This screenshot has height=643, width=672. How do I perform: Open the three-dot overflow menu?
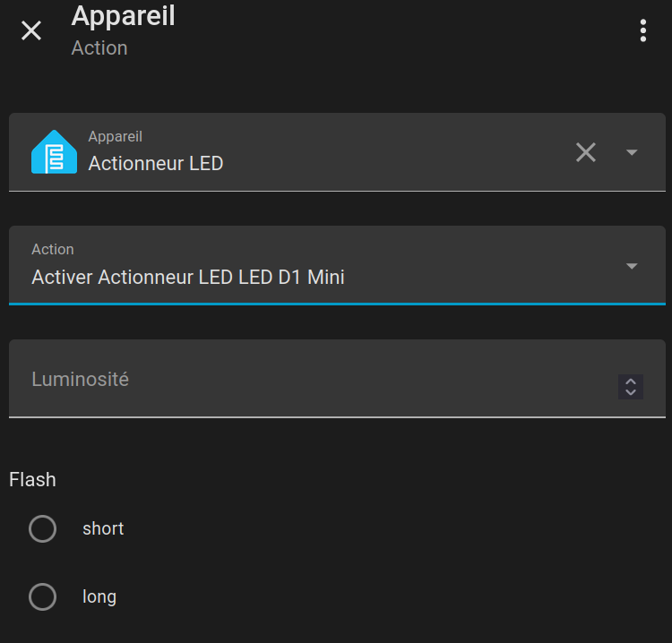[642, 30]
